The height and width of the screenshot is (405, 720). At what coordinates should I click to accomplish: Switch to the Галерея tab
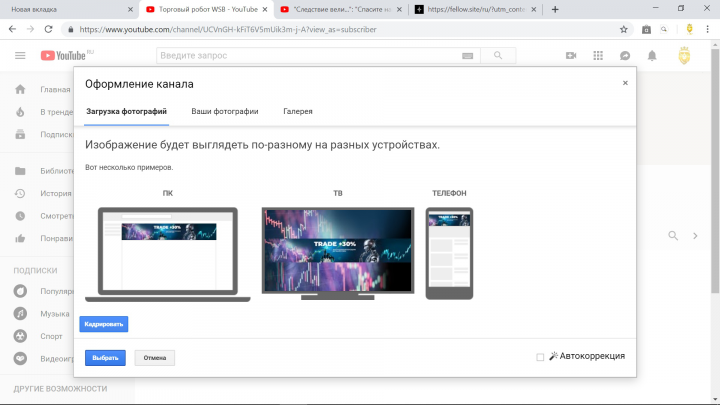tap(298, 112)
